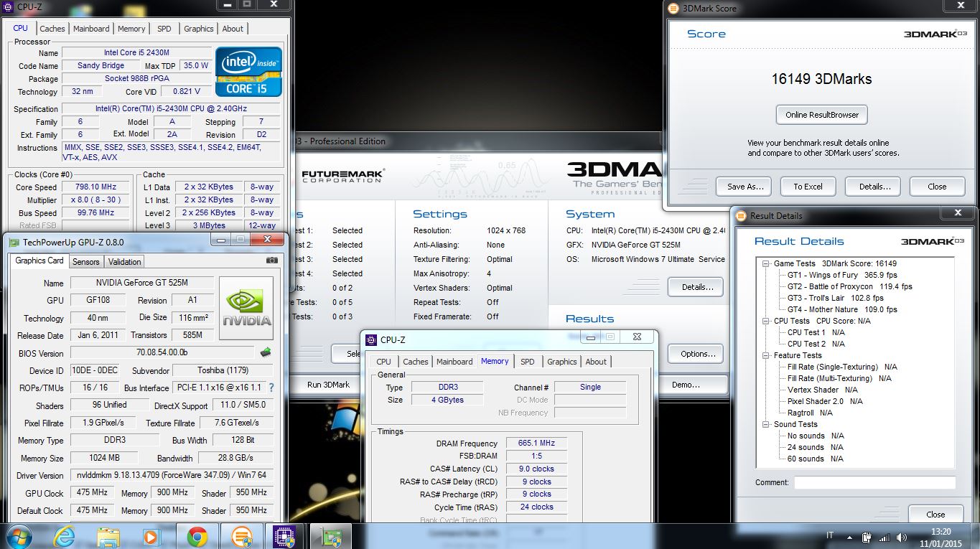Click the volume speaker tray icon

coord(901,536)
